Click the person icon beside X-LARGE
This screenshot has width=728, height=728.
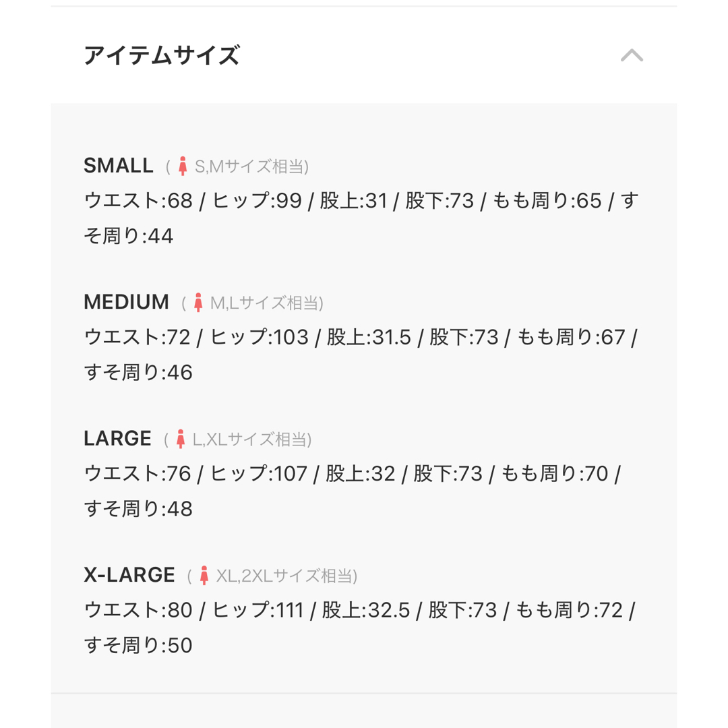pyautogui.click(x=204, y=575)
